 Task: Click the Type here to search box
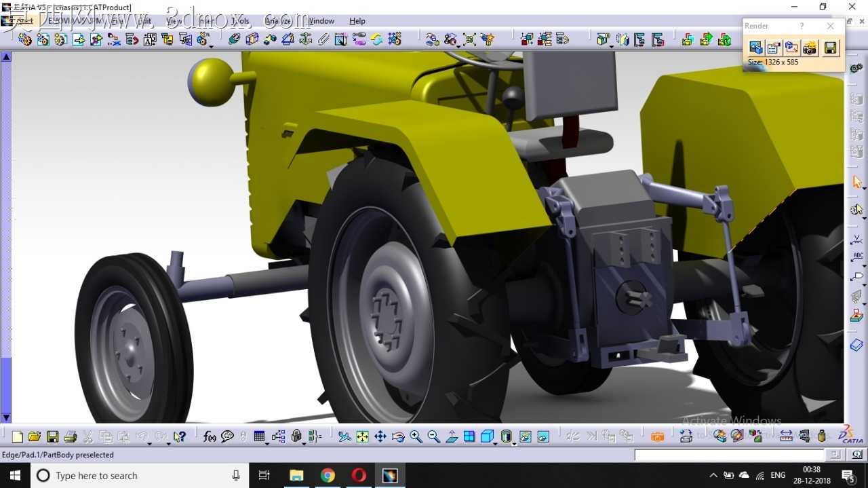pos(140,475)
